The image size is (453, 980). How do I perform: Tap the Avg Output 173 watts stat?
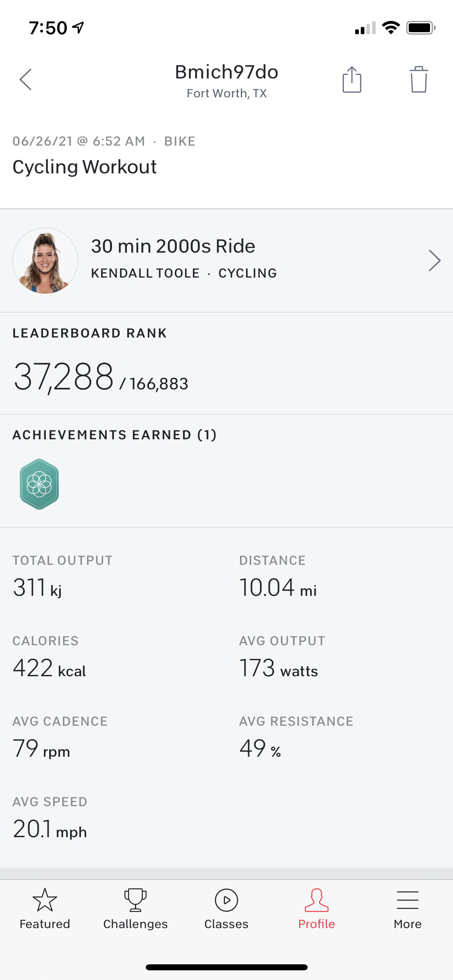click(279, 668)
